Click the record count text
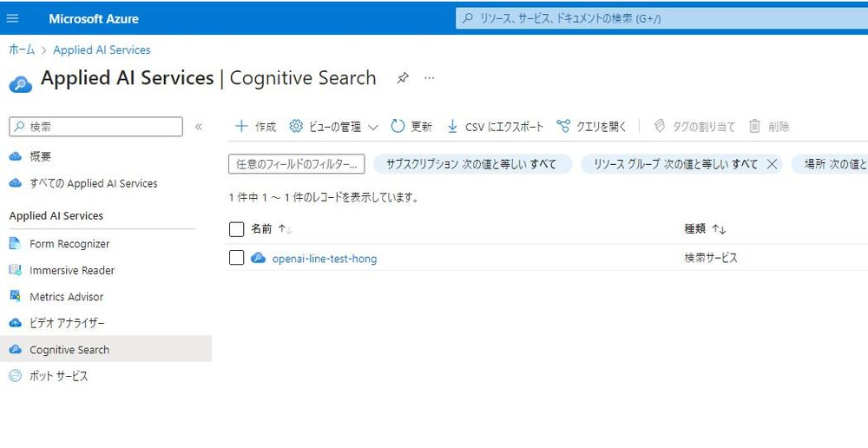Viewport: 868px width, 448px height. pyautogui.click(x=323, y=197)
